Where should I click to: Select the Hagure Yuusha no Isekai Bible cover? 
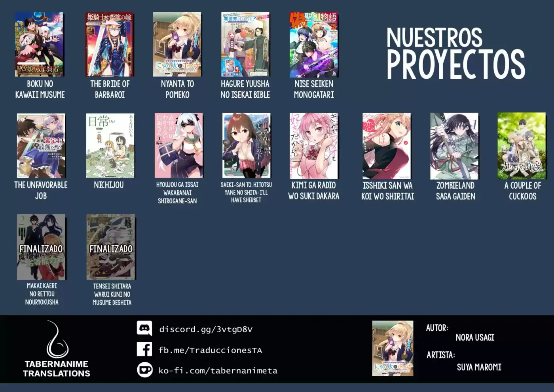[x=245, y=44]
